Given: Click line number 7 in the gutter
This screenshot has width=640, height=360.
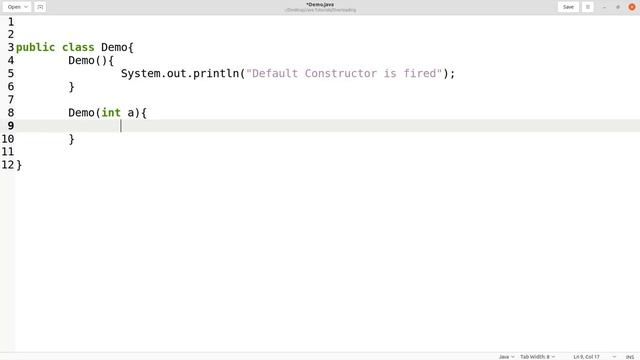Looking at the screenshot, I should 11,100.
